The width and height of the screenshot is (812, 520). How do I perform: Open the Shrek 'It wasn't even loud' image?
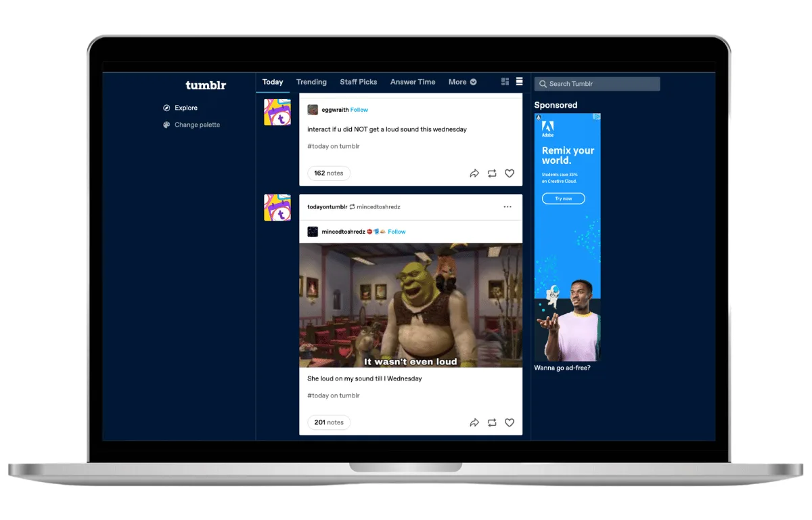(411, 305)
